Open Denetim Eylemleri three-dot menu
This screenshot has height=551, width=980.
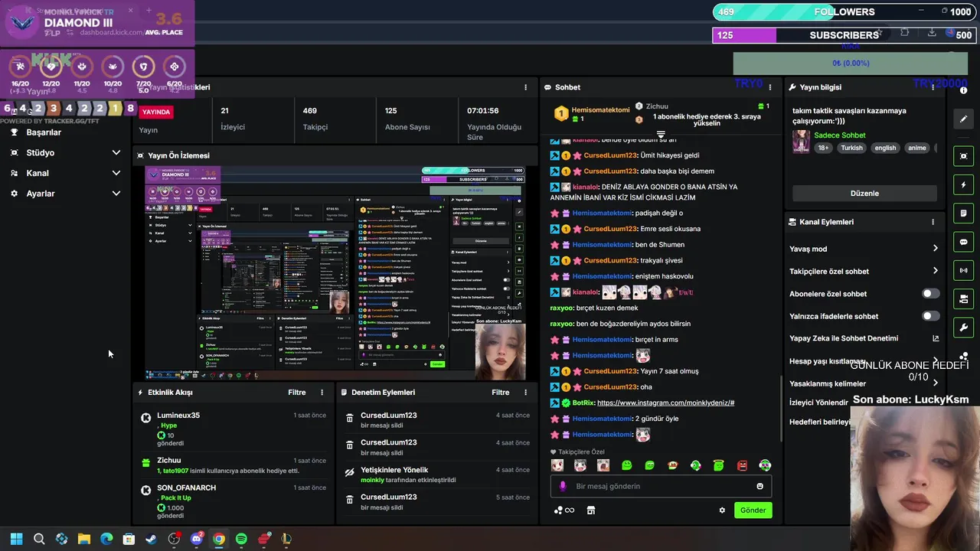[525, 393]
